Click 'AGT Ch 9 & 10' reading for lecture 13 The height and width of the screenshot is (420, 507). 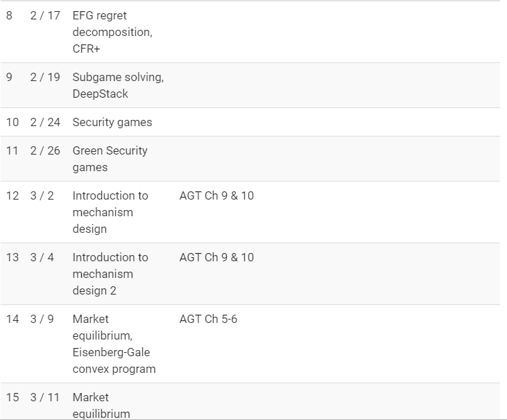pos(216,257)
